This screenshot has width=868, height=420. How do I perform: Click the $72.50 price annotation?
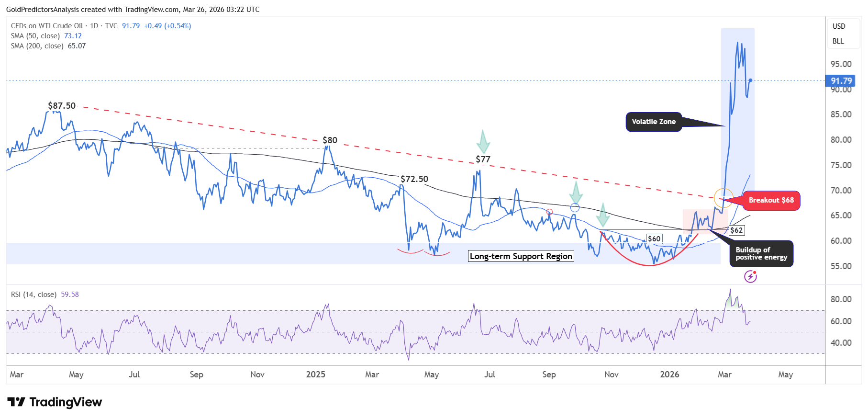(414, 179)
